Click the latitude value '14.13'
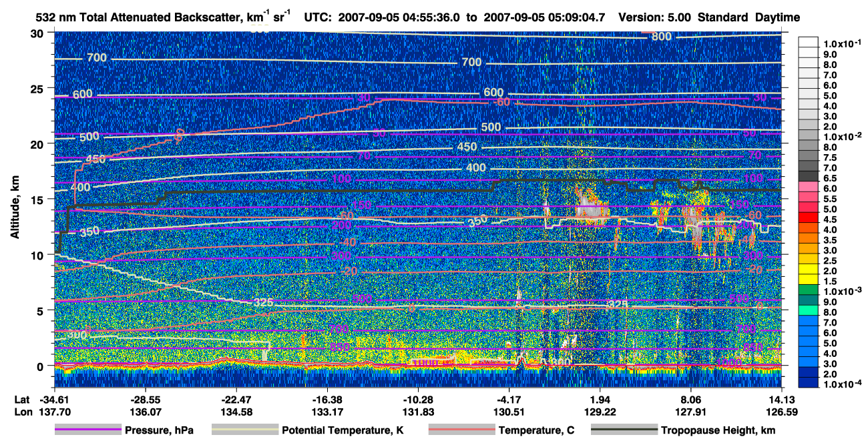 pyautogui.click(x=782, y=399)
